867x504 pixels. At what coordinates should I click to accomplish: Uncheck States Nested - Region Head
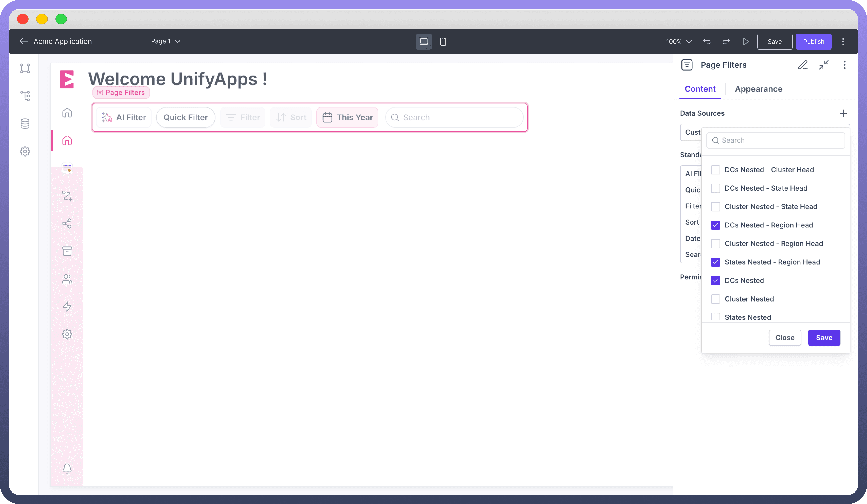715,262
